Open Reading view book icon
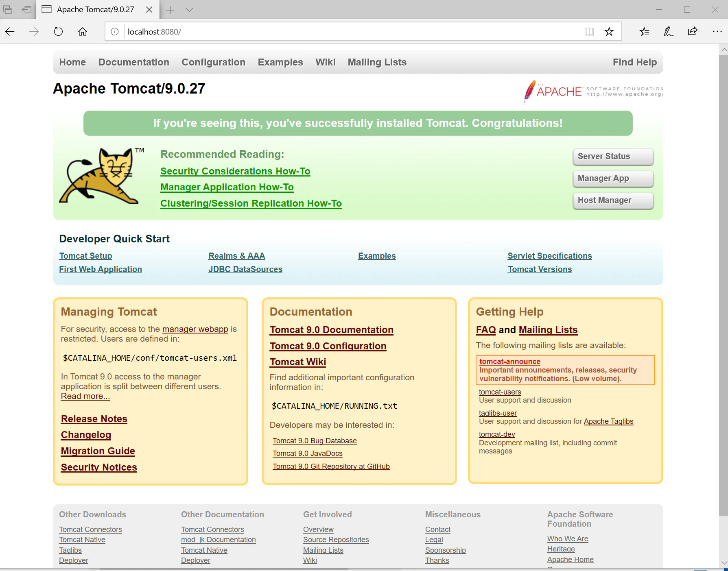Viewport: 728px width, 571px height. coord(589,32)
